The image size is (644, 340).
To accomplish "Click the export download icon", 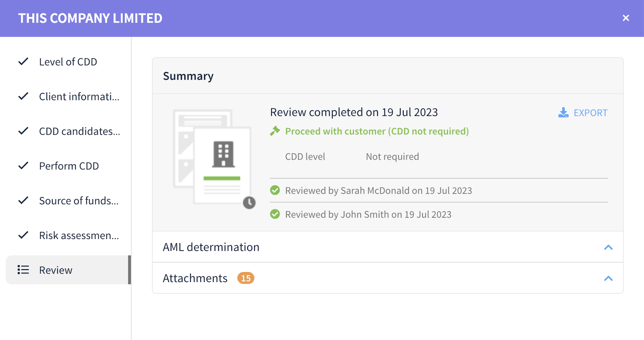I will (563, 113).
